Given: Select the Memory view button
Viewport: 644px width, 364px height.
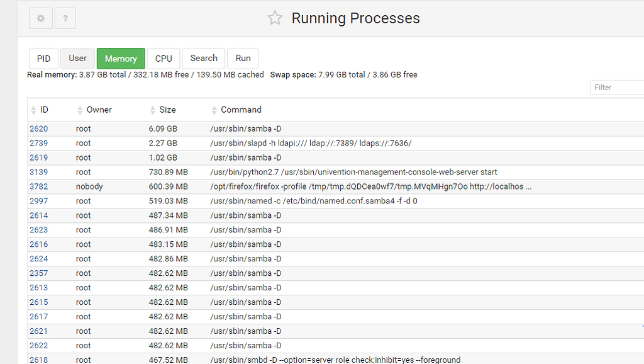Looking at the screenshot, I should [x=121, y=58].
